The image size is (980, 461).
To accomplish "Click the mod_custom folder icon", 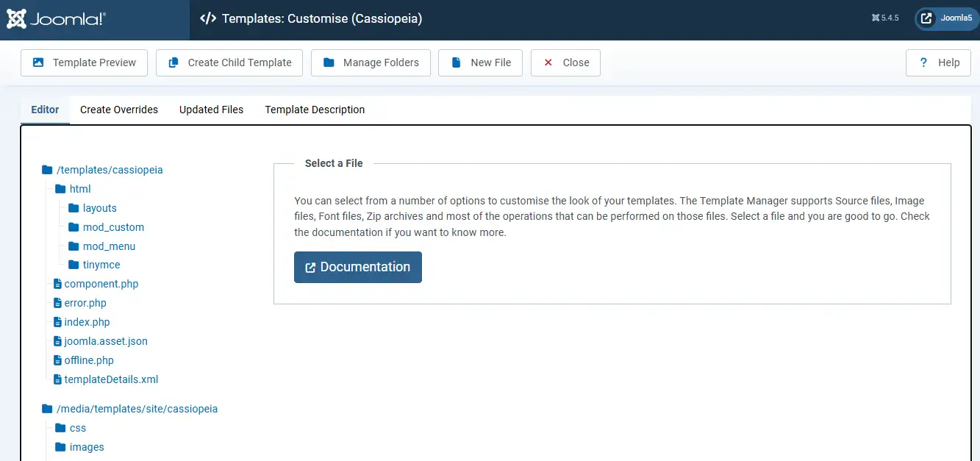I will pos(74,227).
